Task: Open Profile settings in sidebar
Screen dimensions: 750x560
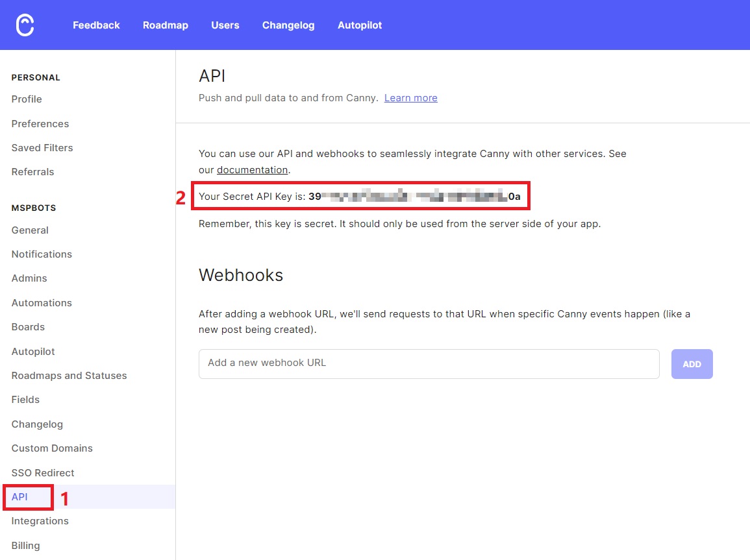Action: pos(27,99)
